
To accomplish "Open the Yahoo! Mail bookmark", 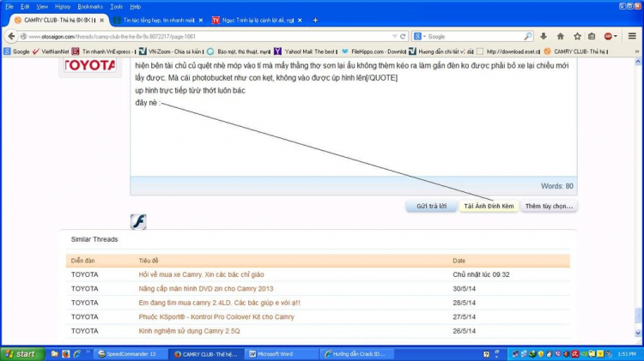I will [305, 51].
